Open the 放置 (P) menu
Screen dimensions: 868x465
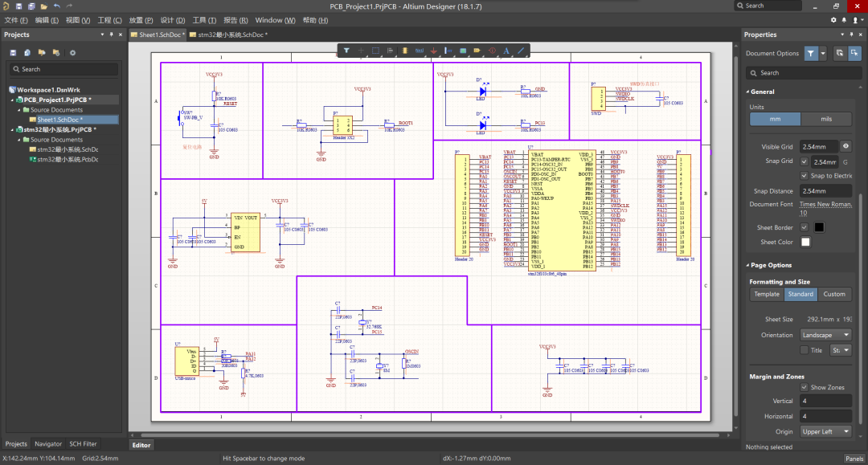click(x=141, y=20)
